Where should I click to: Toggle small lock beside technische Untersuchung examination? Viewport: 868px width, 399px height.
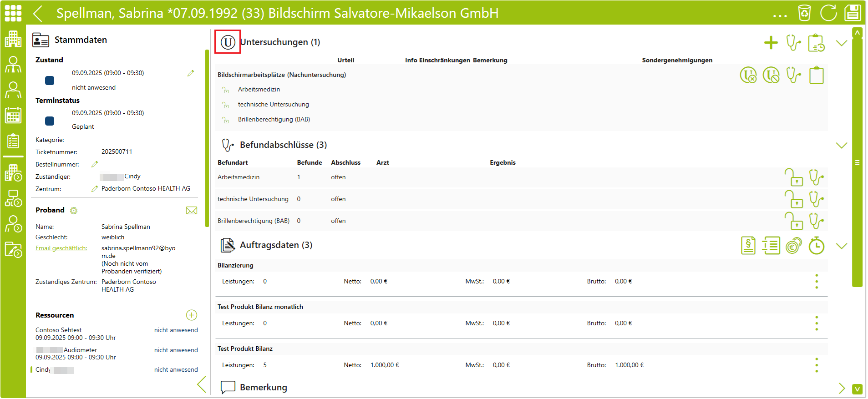click(225, 105)
